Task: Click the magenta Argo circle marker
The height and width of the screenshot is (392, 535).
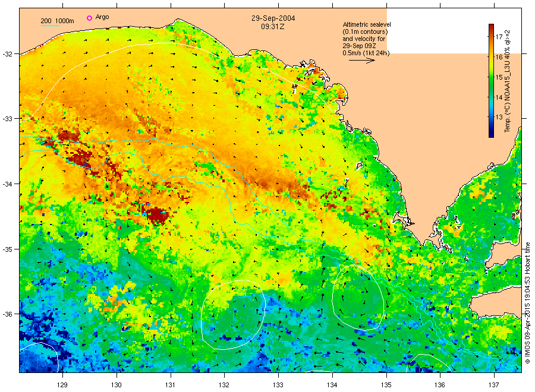Action: pos(89,18)
